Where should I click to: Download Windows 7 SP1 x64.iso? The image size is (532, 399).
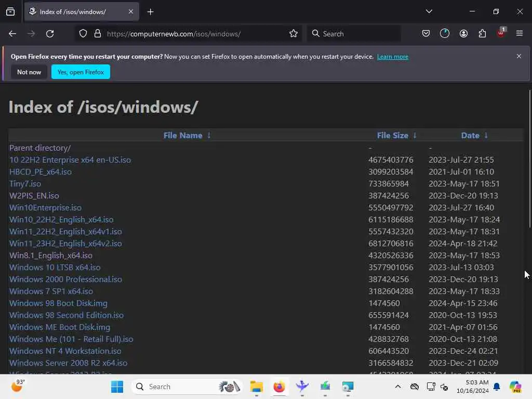click(51, 291)
